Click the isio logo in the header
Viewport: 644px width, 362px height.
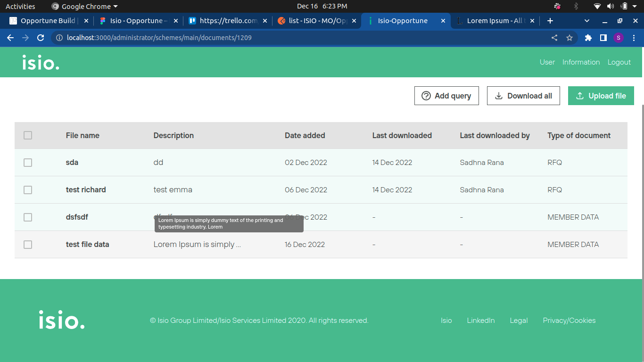tap(41, 62)
